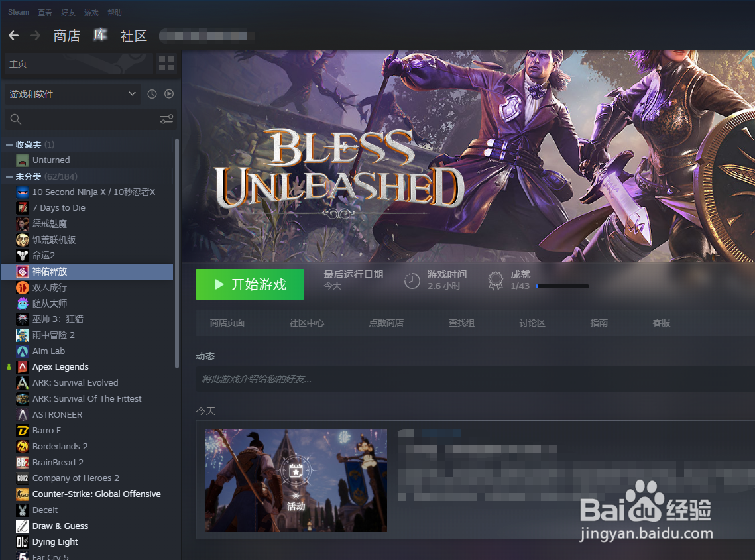Image resolution: width=755 pixels, height=560 pixels.
Task: Open recent activity clock filter
Action: click(152, 94)
